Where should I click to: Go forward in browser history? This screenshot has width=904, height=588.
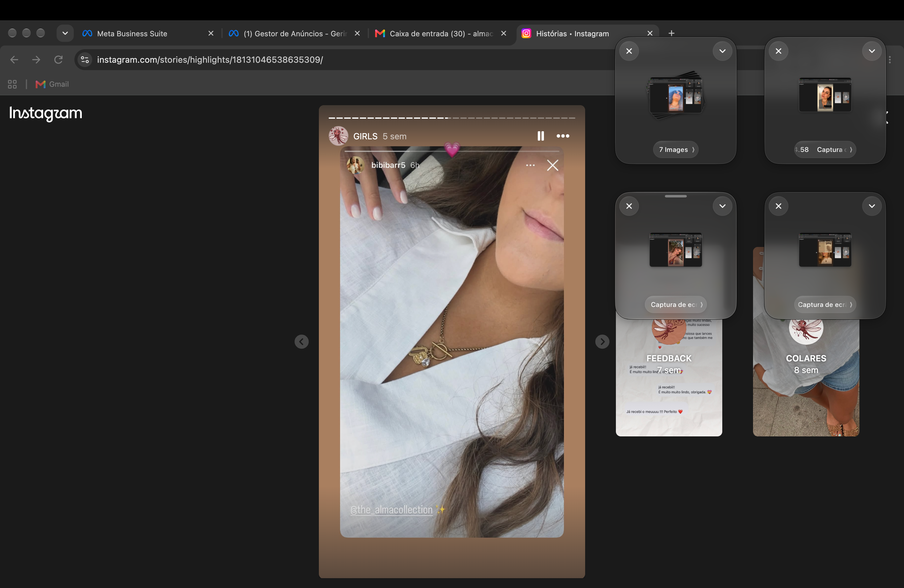(x=36, y=60)
